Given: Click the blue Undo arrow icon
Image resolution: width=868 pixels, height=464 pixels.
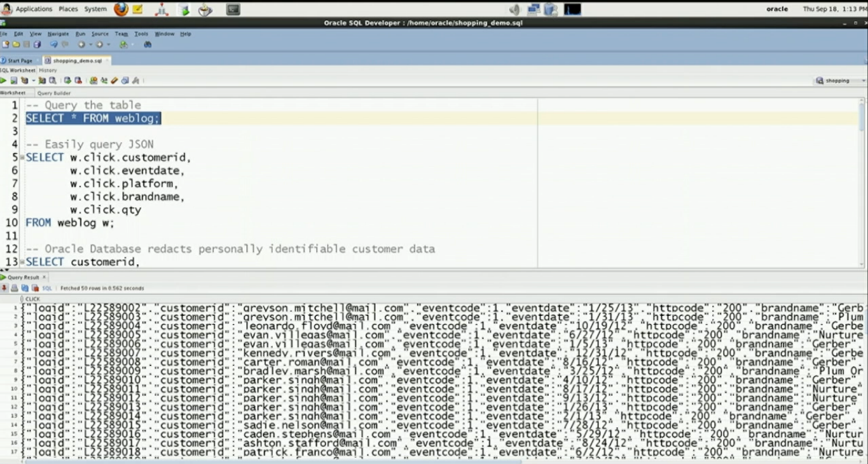Looking at the screenshot, I should (54, 44).
